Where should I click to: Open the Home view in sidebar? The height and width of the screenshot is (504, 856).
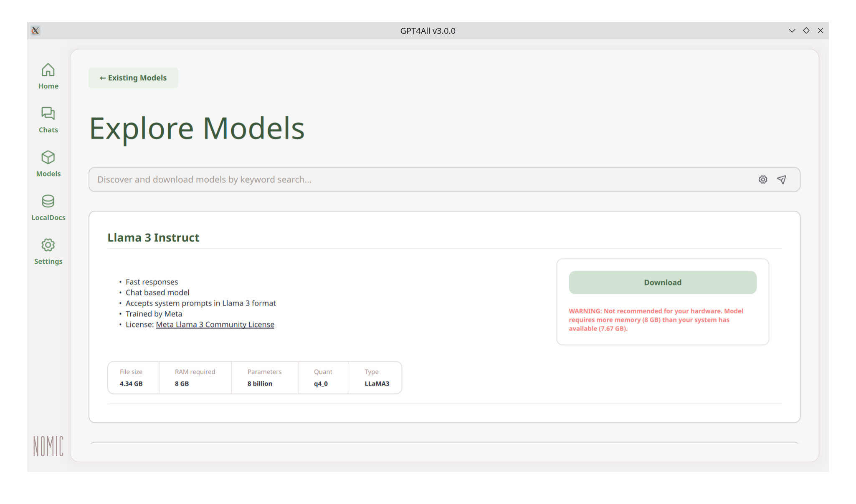(x=48, y=76)
